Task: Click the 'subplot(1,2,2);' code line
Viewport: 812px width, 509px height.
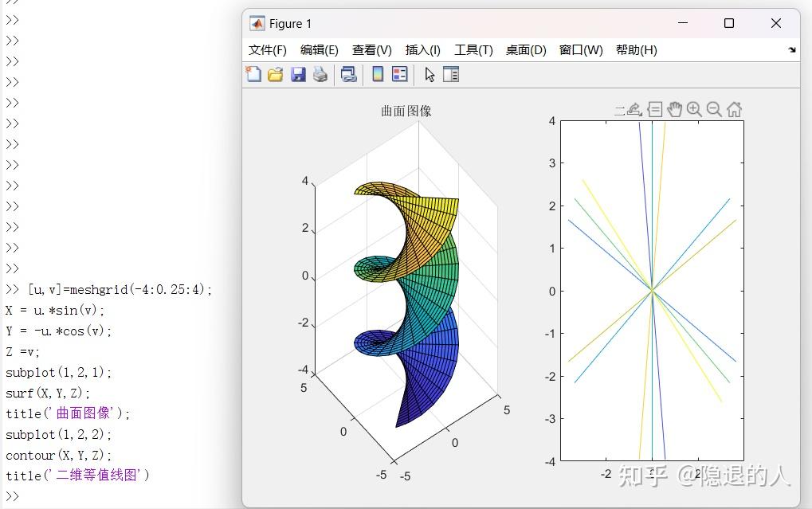Action: tap(58, 434)
